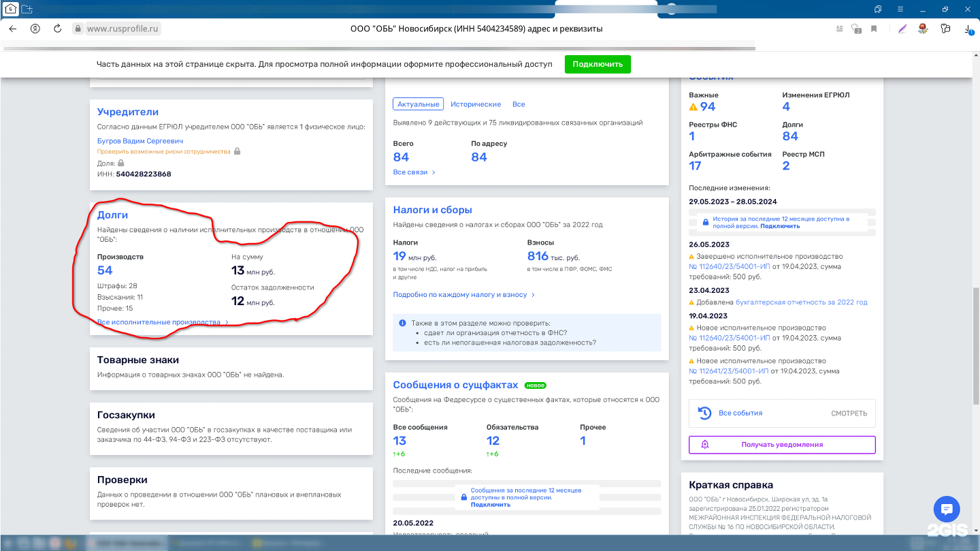Click Арбитражные события count 17
The height and width of the screenshot is (551, 980).
(695, 166)
